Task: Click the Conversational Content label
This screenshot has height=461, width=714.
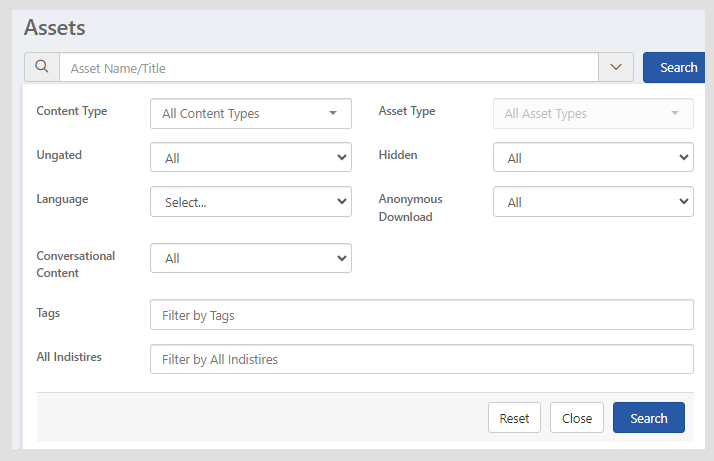Action: click(x=76, y=264)
